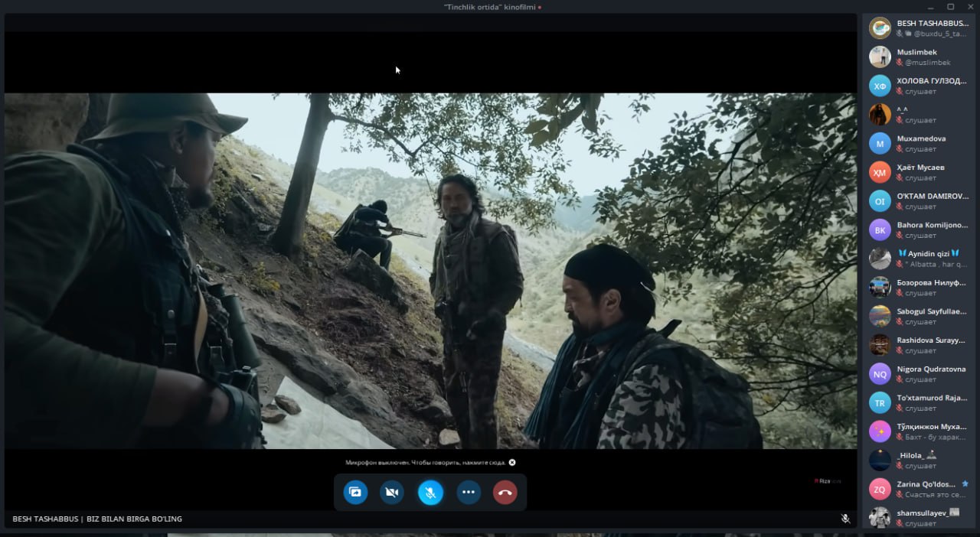Click the BK avatar of Bahora Komiljono
980x537 pixels.
point(880,229)
